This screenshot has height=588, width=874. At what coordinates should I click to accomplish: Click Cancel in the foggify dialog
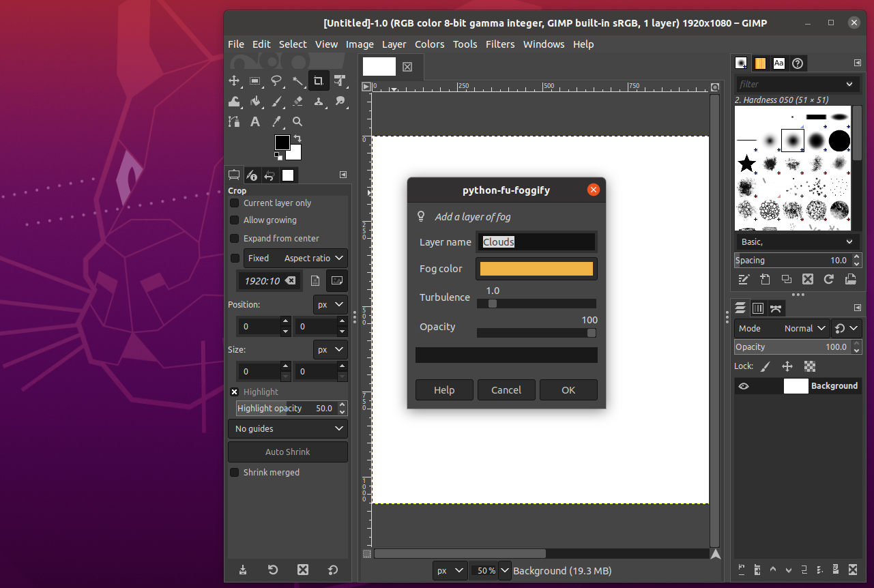(x=506, y=390)
